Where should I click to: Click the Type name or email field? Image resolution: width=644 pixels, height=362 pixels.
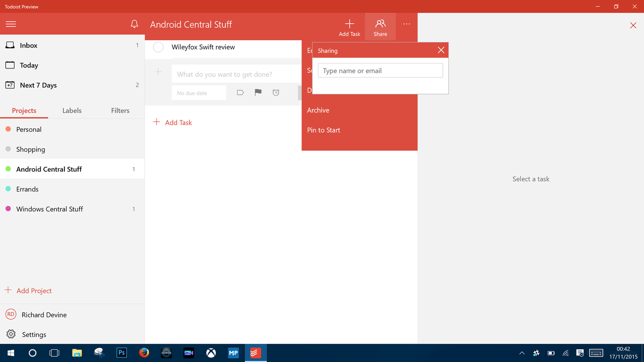click(x=380, y=70)
